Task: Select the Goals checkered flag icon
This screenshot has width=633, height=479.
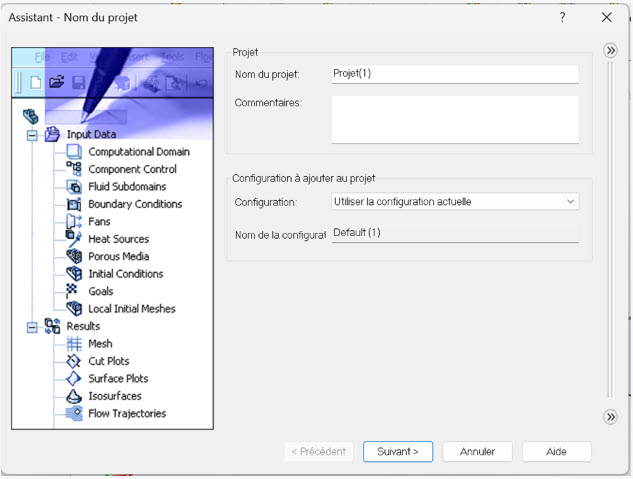Action: (73, 291)
